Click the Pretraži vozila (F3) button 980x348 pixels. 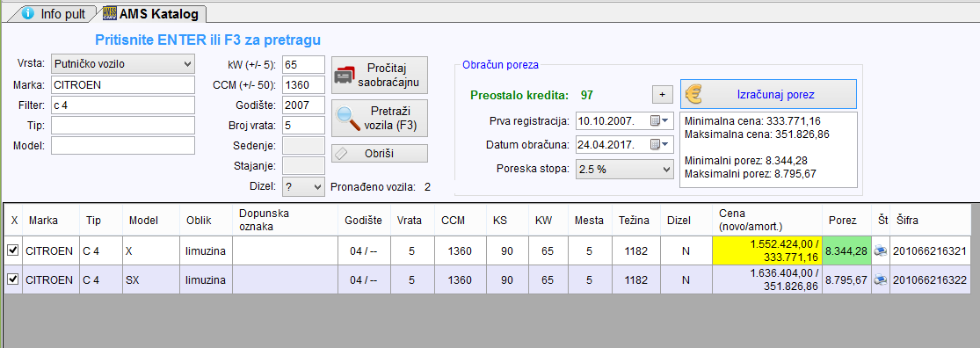pyautogui.click(x=380, y=119)
